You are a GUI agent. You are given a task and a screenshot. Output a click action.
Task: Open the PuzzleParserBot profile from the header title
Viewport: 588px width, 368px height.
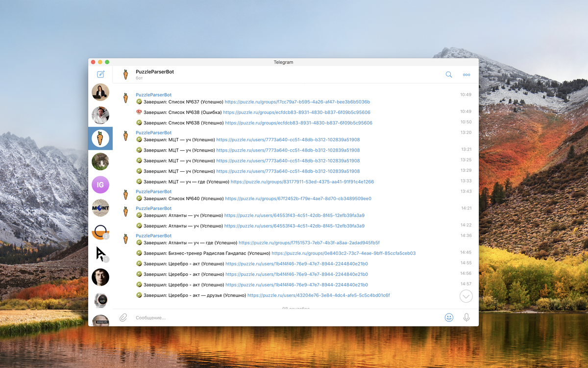(x=155, y=72)
